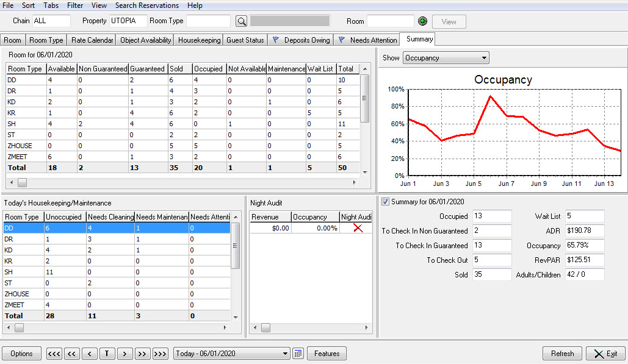The image size is (628, 364).
Task: Select the ZMEET row in Room table
Action: point(182,157)
